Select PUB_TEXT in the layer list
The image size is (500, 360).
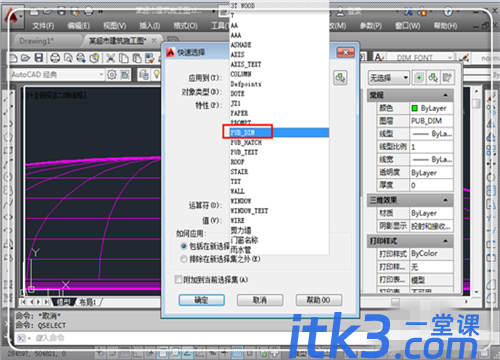click(x=279, y=152)
